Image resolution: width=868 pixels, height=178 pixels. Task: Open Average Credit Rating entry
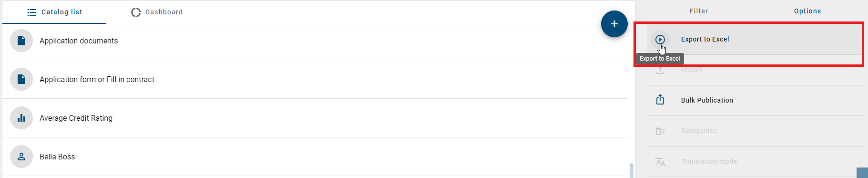point(315,118)
